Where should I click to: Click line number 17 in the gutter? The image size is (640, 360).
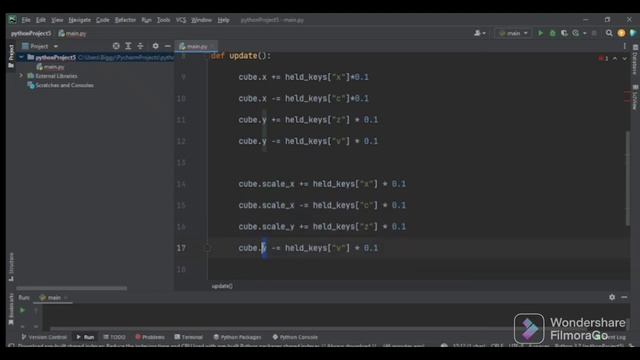181,248
